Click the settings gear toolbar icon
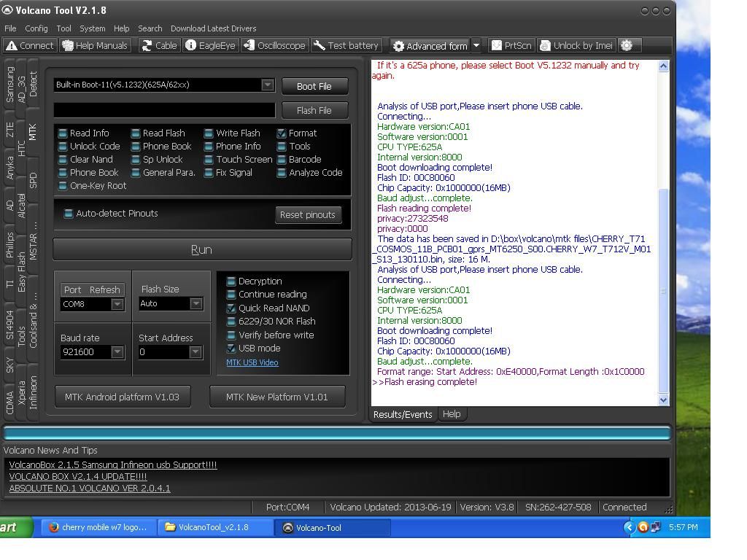 [627, 45]
